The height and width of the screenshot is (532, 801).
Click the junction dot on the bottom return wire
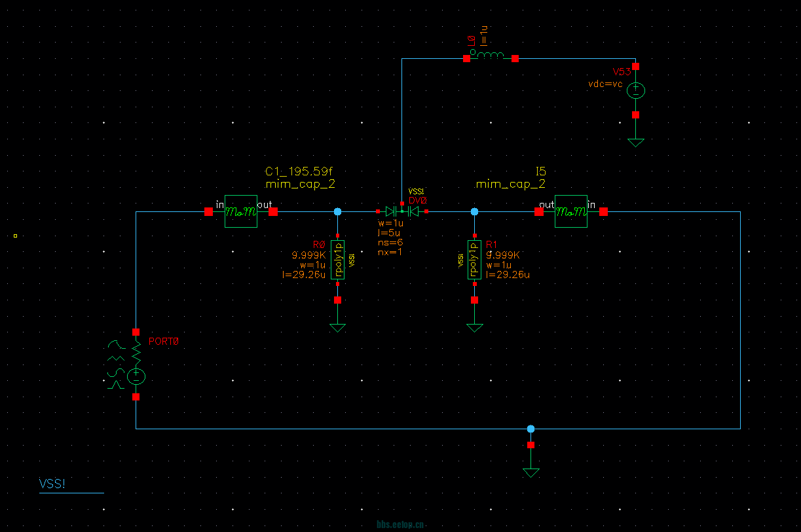point(531,429)
